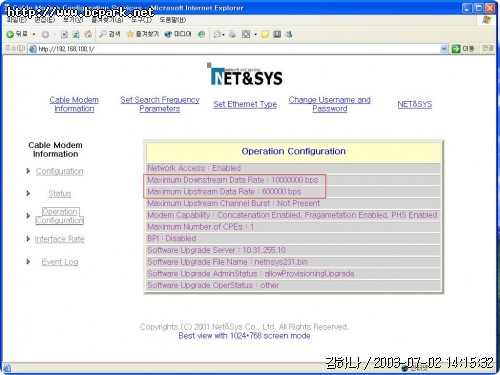Image resolution: width=500 pixels, height=375 pixels.
Task: Open the Event Log sidebar link
Action: [x=60, y=262]
